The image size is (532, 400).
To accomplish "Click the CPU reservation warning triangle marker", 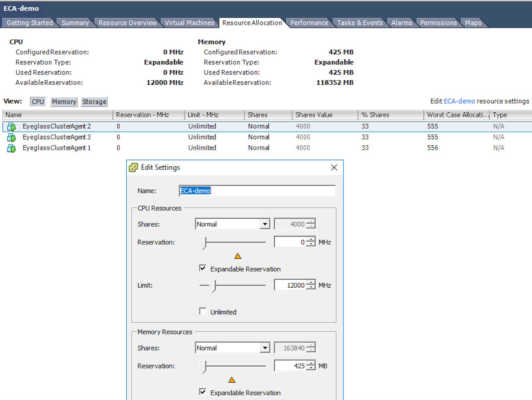I will click(238, 256).
